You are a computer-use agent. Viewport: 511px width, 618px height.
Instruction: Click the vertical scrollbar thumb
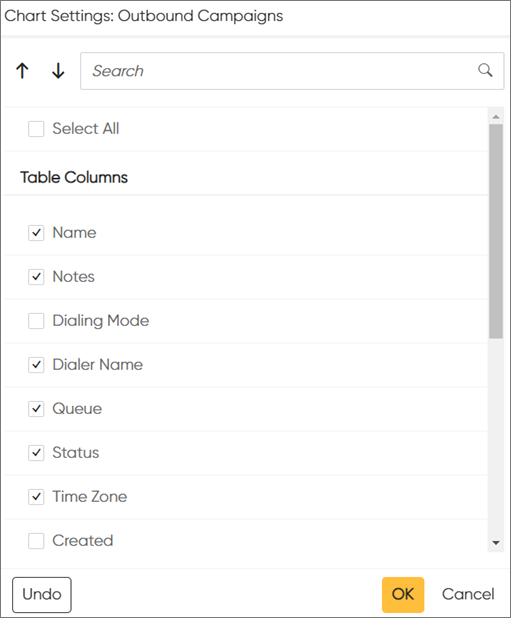coord(496,231)
